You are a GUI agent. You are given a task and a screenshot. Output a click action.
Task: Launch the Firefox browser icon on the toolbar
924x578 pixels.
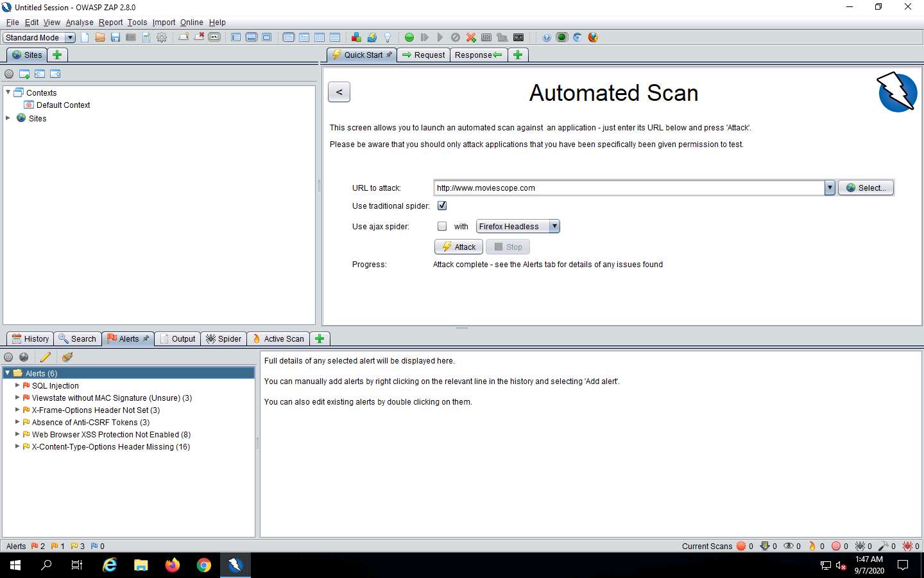[592, 37]
